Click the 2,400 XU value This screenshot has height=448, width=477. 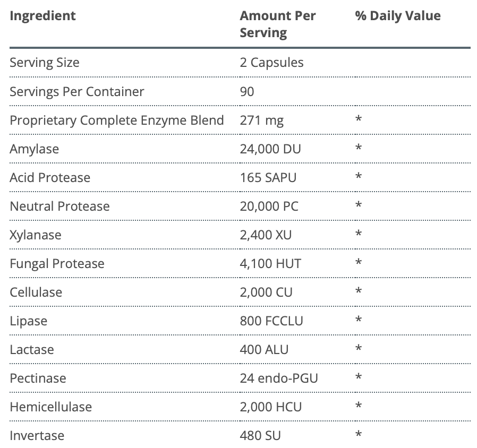(x=266, y=235)
